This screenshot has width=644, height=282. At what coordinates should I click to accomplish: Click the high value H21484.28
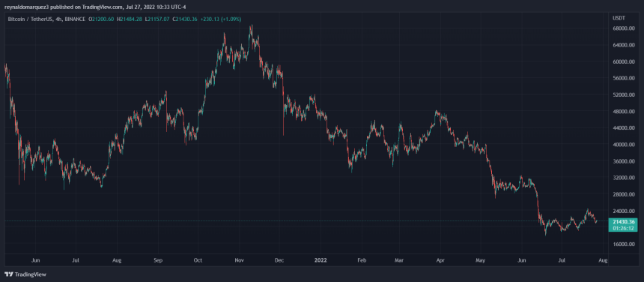coord(130,19)
